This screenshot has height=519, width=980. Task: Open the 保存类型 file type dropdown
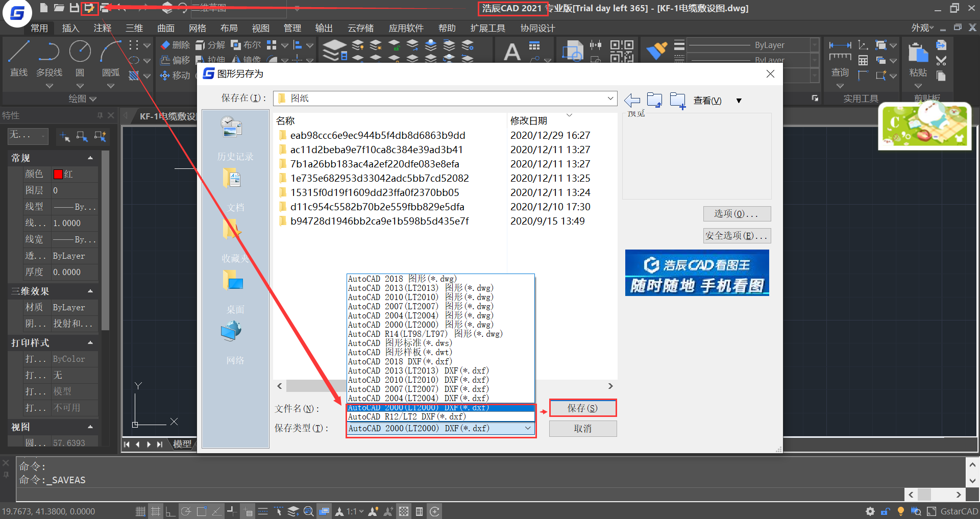click(x=441, y=429)
